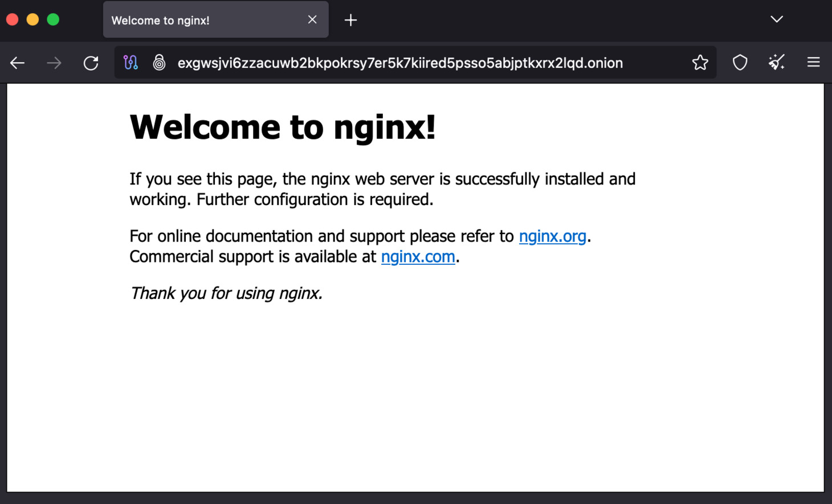Click the forward navigation arrow

54,63
